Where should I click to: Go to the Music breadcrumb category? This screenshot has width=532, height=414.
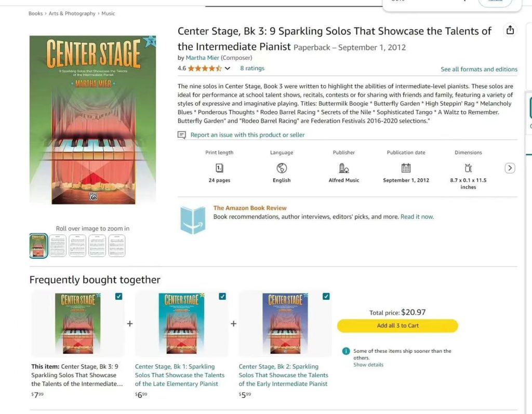coord(108,14)
